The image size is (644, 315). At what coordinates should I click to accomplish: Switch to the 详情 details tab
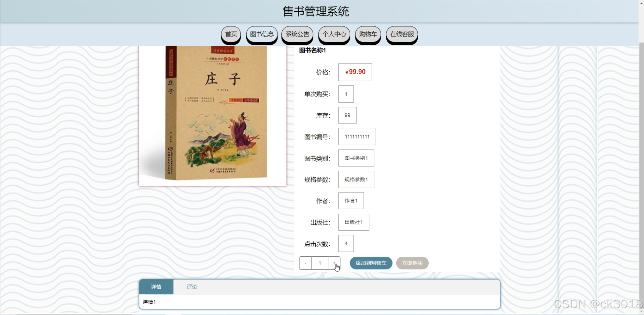[156, 287]
